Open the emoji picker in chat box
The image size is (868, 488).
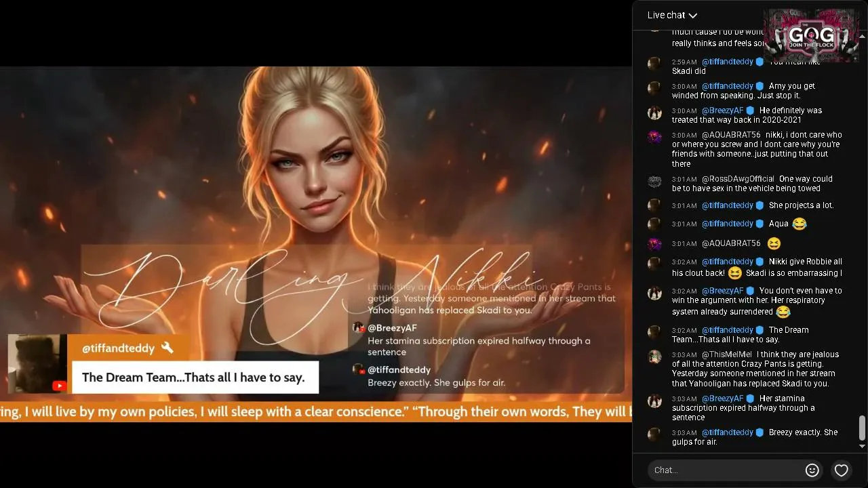tap(812, 470)
